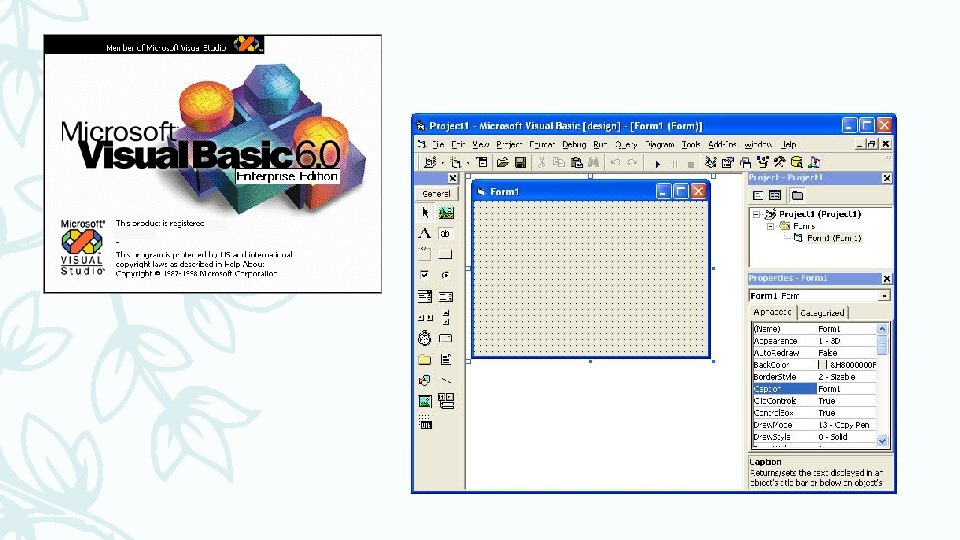Select the VScrollBar control in the toolbox
The image size is (960, 540).
pos(446,317)
